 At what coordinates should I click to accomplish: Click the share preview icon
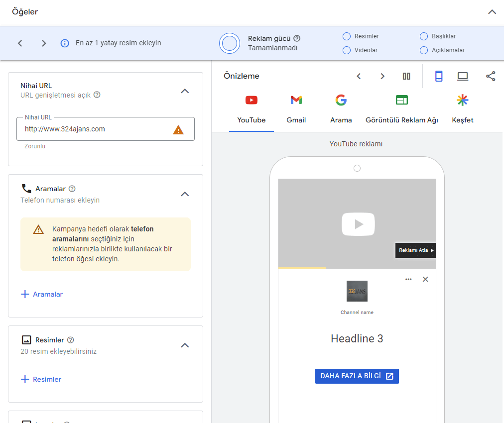coord(491,76)
